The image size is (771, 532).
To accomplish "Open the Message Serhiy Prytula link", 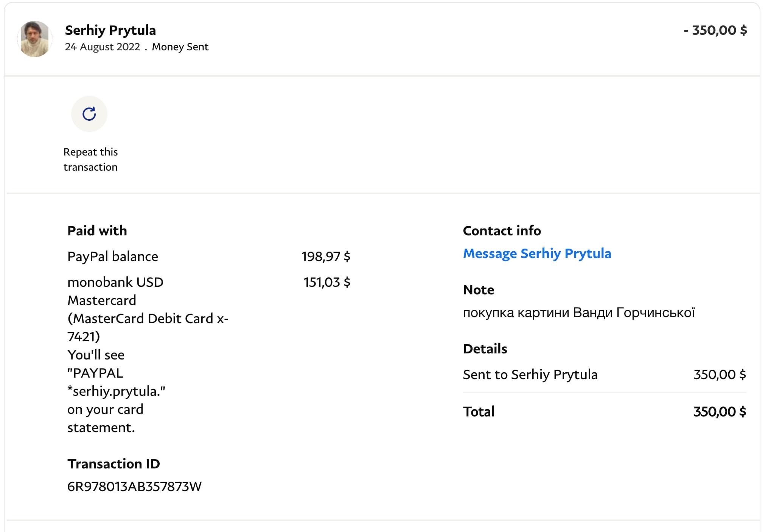I will pyautogui.click(x=537, y=254).
